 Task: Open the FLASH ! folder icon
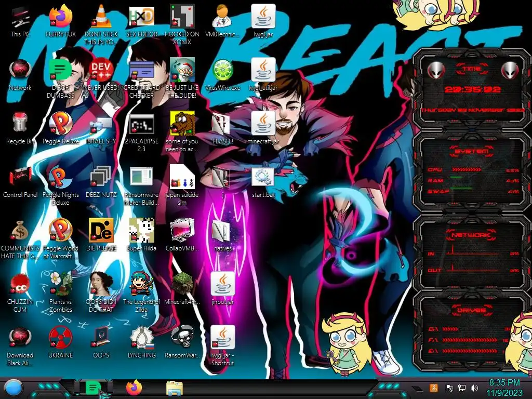point(222,128)
